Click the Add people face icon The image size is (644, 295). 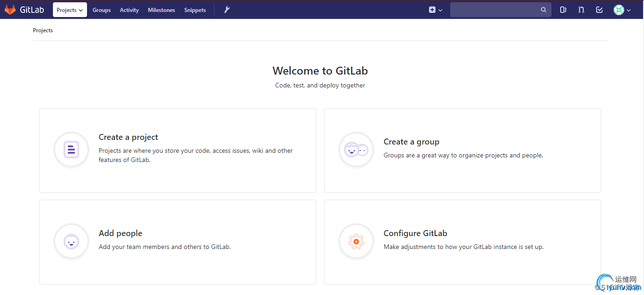point(71,241)
